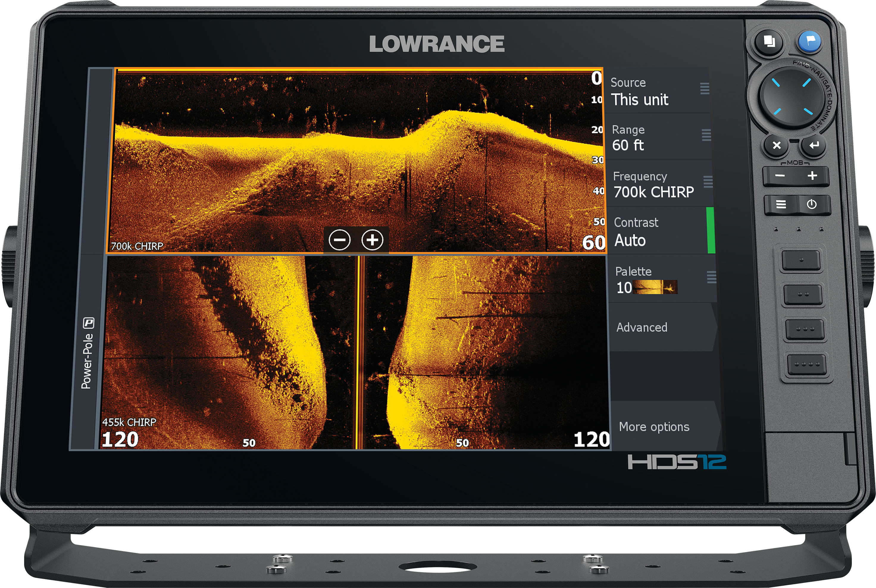Open the Palette 10 selector
Screen dimensions: 876x588
(x=662, y=279)
